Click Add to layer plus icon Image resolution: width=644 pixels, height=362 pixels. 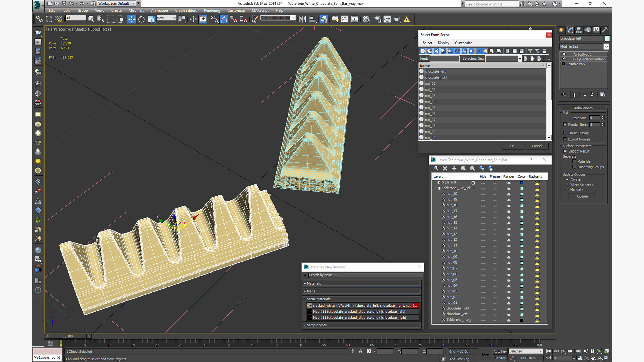coord(454,168)
